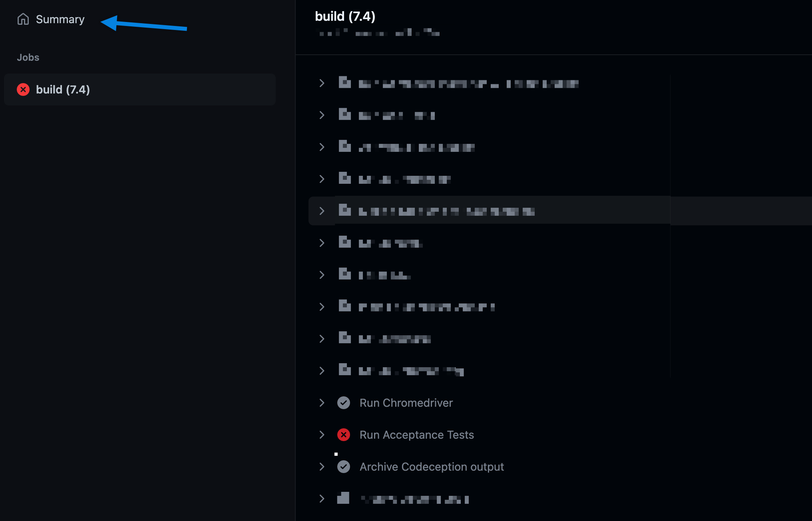The width and height of the screenshot is (812, 521).
Task: Click the red failed icon beside build (7.4)
Action: coord(23,89)
